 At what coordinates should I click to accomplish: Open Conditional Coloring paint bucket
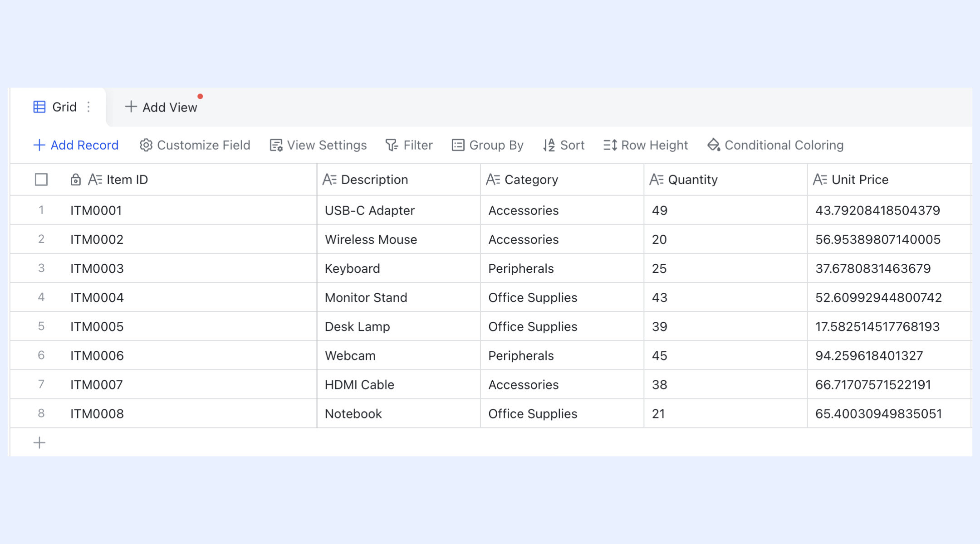tap(714, 145)
